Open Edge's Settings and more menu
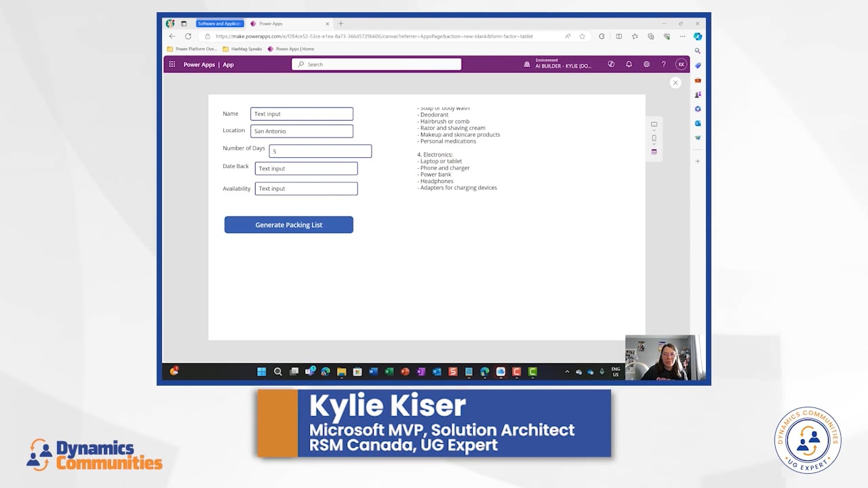This screenshot has width=868, height=488. click(x=682, y=37)
